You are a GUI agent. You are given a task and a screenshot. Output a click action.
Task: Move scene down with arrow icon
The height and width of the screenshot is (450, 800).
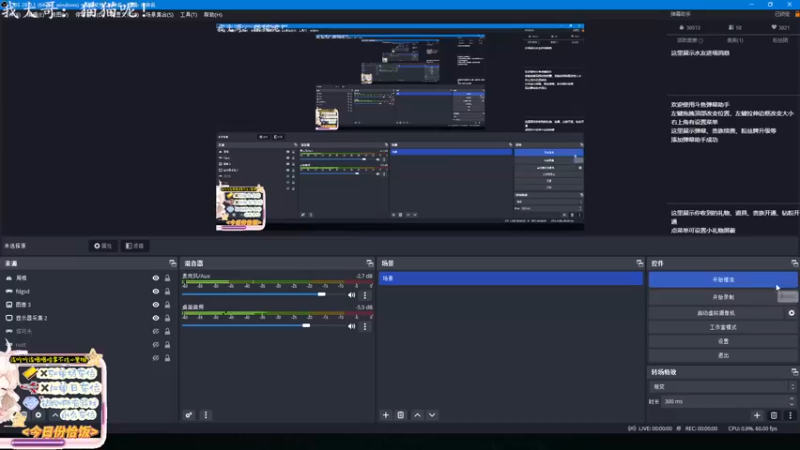tap(432, 415)
